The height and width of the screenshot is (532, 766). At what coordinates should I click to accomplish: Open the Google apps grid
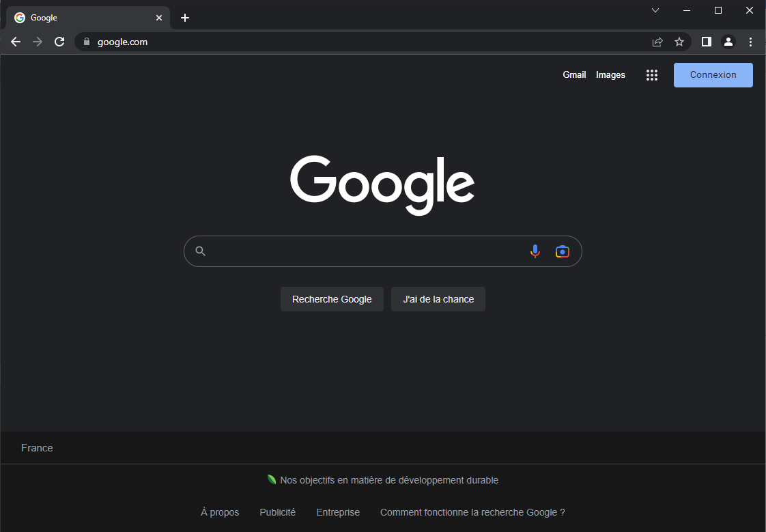pos(651,75)
